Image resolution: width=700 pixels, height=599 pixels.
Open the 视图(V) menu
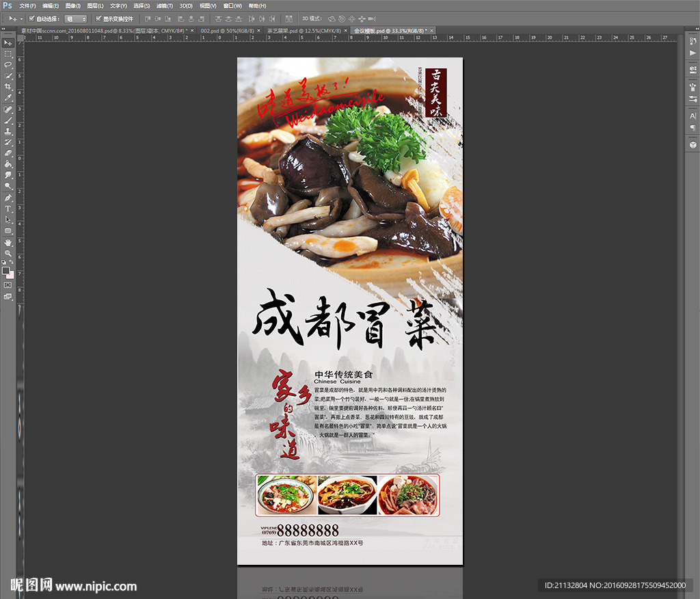click(208, 5)
